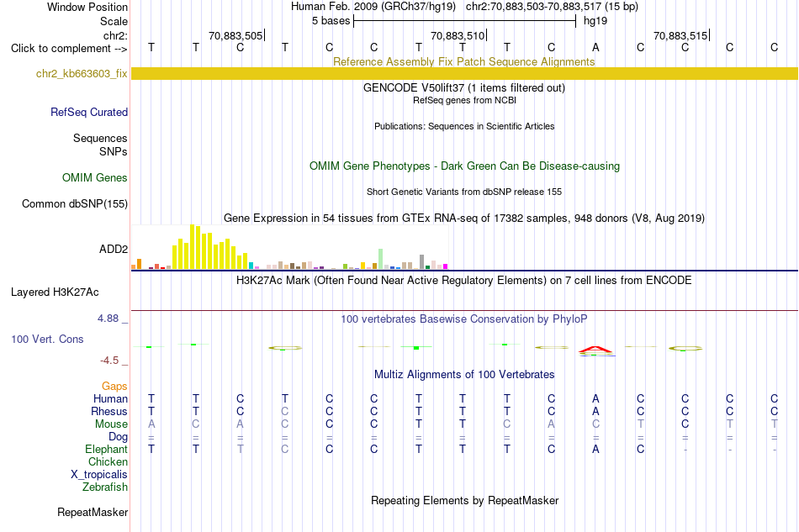Click the Reference Assembly Fix Patch Sequence Alignments title
799x532 pixels.
(463, 61)
